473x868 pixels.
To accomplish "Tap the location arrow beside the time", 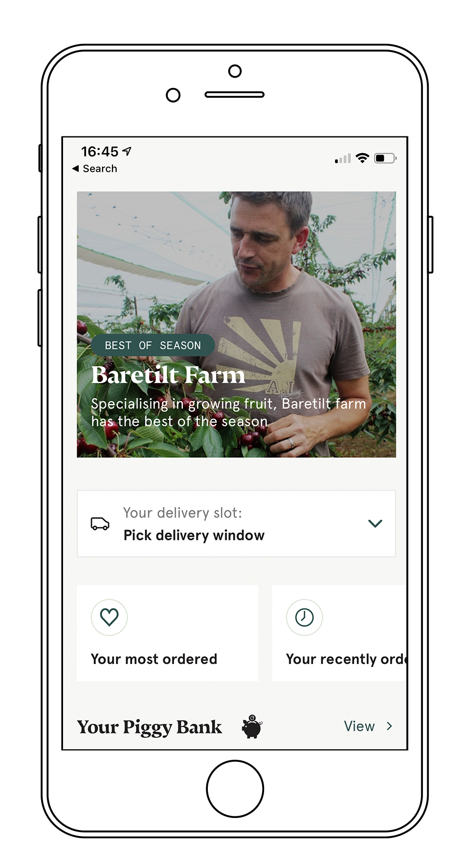I will tap(127, 152).
